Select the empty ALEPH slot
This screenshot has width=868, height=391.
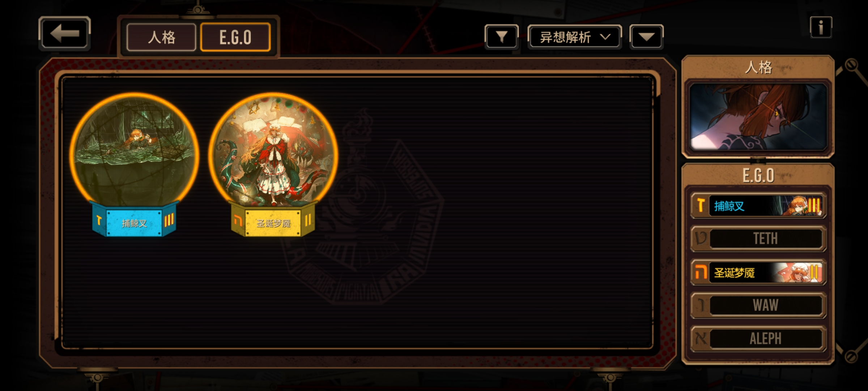758,339
